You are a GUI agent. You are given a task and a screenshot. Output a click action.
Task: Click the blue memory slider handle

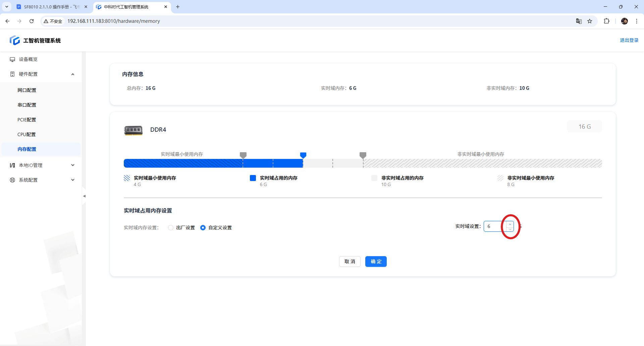point(303,155)
